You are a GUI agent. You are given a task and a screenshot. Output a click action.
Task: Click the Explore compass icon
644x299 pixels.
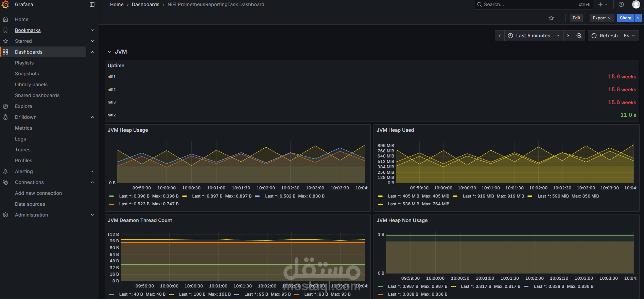click(x=5, y=106)
